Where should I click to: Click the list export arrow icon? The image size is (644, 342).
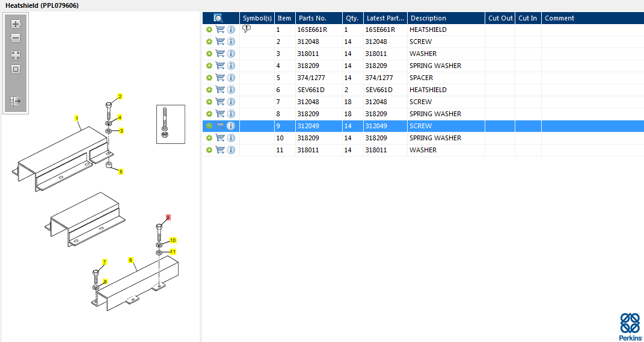16,101
